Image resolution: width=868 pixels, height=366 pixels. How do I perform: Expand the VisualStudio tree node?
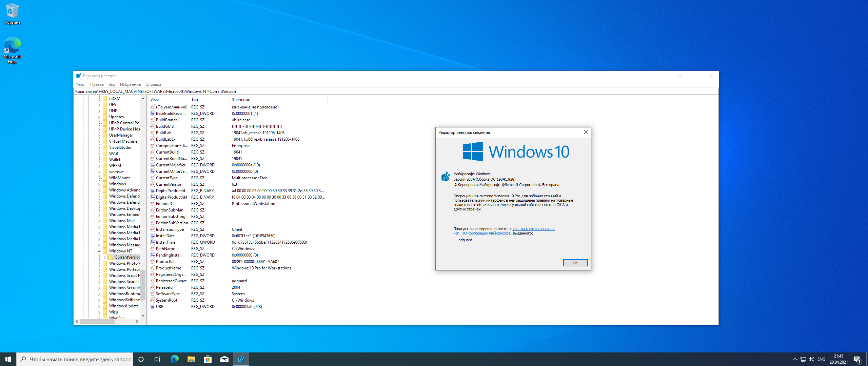pos(99,148)
